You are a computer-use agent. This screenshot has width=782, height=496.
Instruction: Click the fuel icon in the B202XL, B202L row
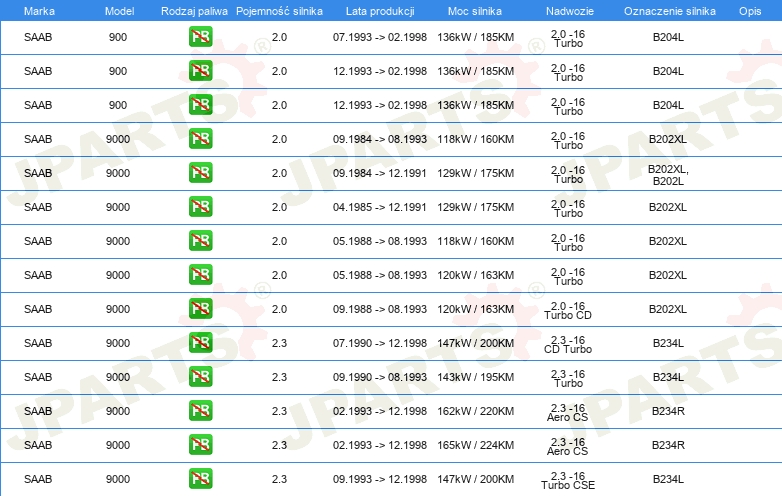click(200, 172)
